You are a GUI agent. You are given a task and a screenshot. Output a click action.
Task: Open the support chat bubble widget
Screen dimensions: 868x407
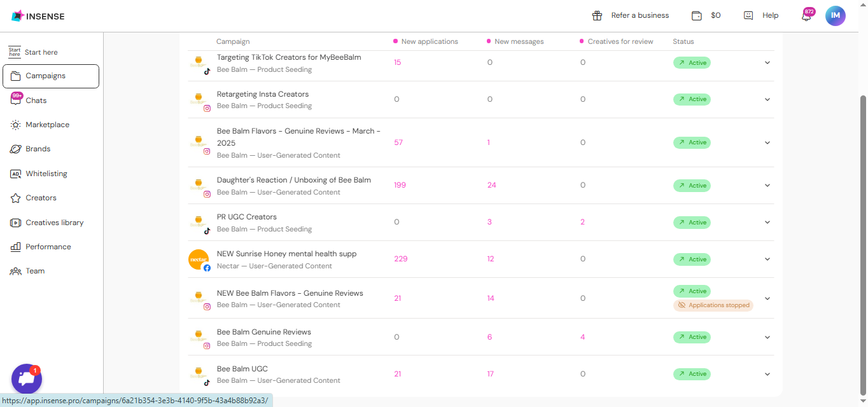[x=27, y=379]
